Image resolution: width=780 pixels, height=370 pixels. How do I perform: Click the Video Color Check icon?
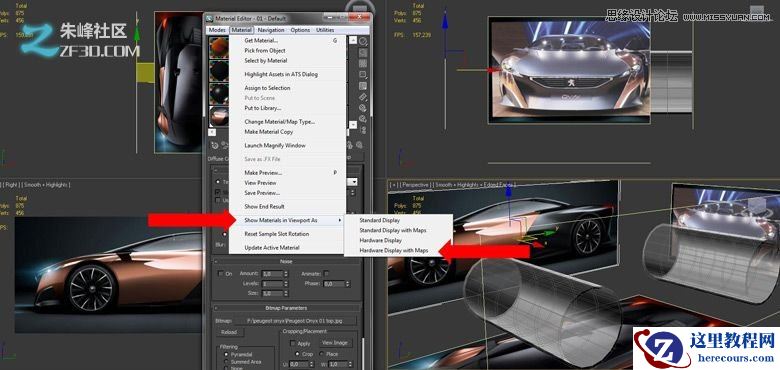(x=363, y=86)
